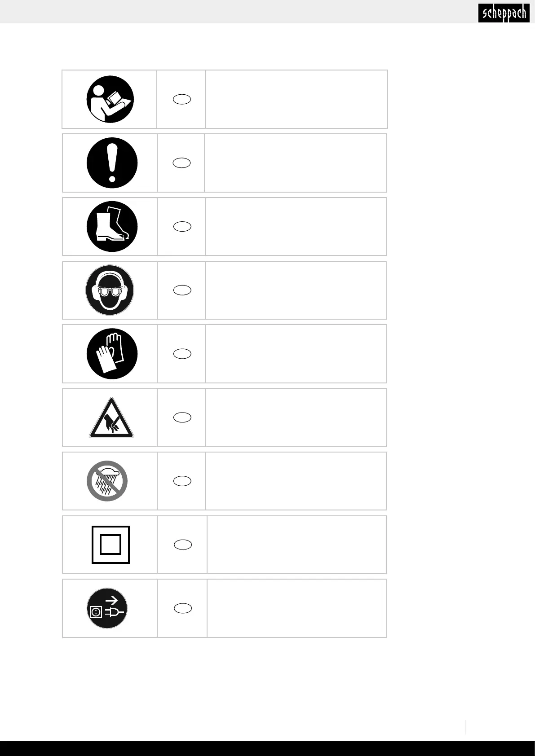
Task: Select the oval beside the gloves symbol
Action: [182, 354]
